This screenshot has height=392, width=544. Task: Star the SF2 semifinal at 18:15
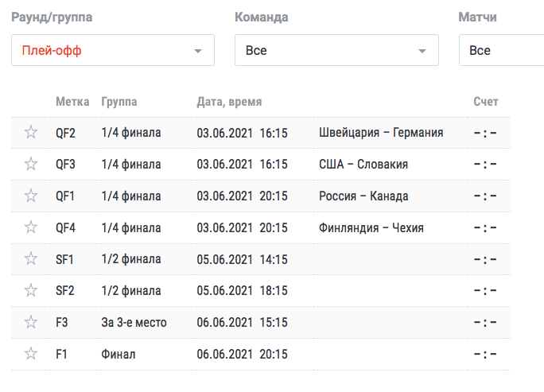coord(31,290)
